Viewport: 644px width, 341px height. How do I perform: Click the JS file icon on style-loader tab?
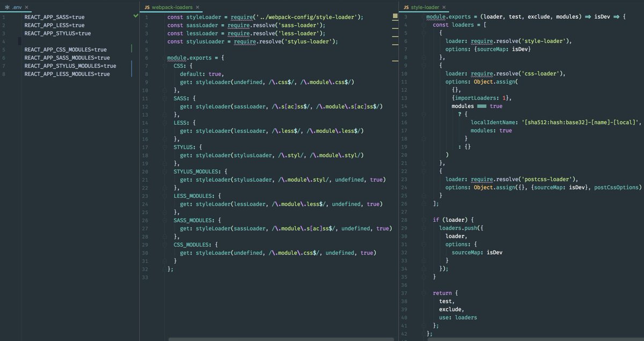407,8
